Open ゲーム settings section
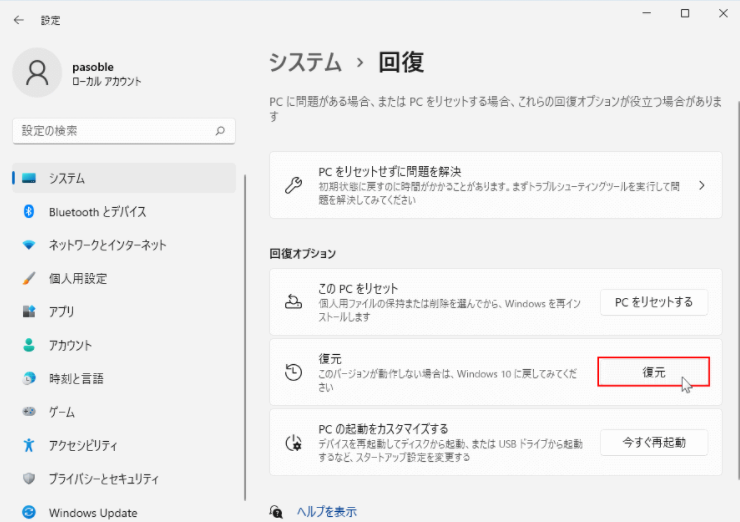 point(62,412)
